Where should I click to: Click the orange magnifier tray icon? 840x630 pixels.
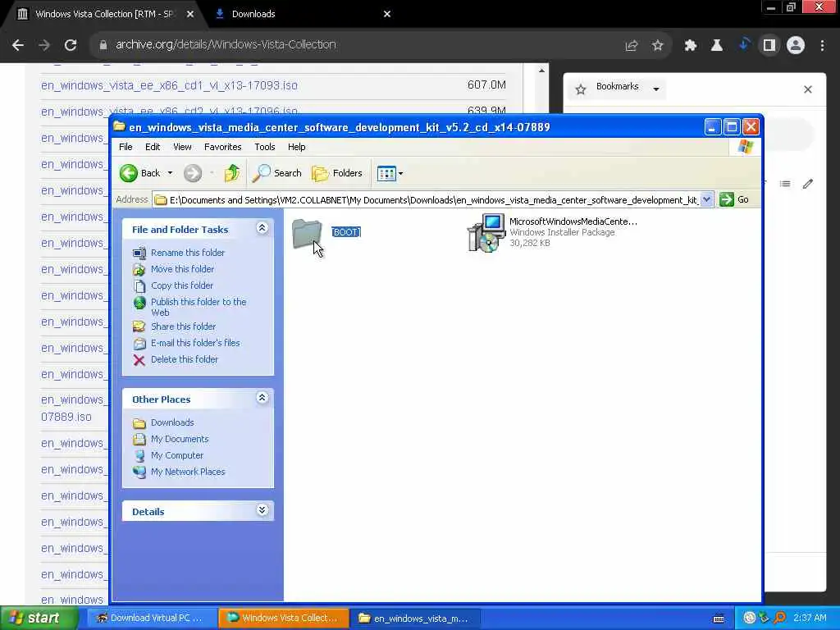point(779,618)
